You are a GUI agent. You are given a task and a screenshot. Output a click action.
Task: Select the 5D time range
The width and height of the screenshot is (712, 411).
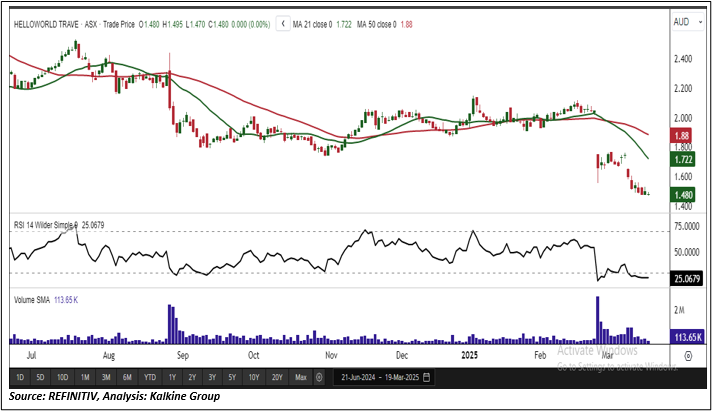pos(40,377)
